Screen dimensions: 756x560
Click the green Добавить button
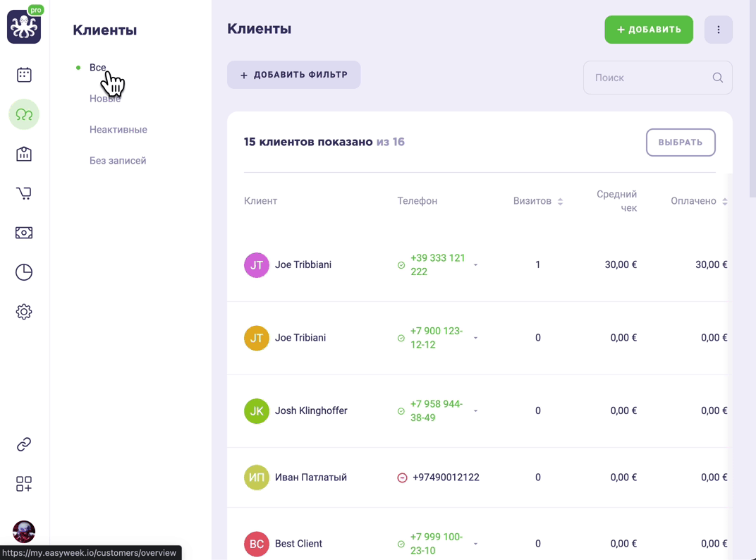[x=649, y=30]
